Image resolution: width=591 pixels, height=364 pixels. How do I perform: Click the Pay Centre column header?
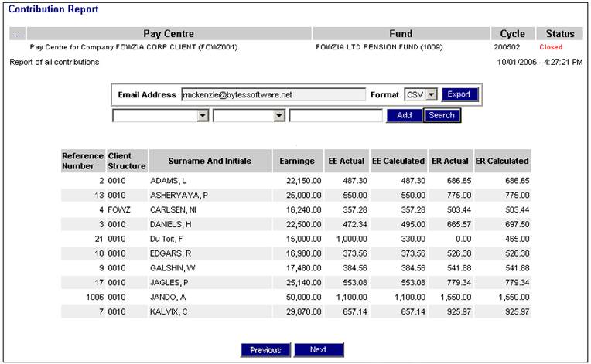tap(169, 34)
